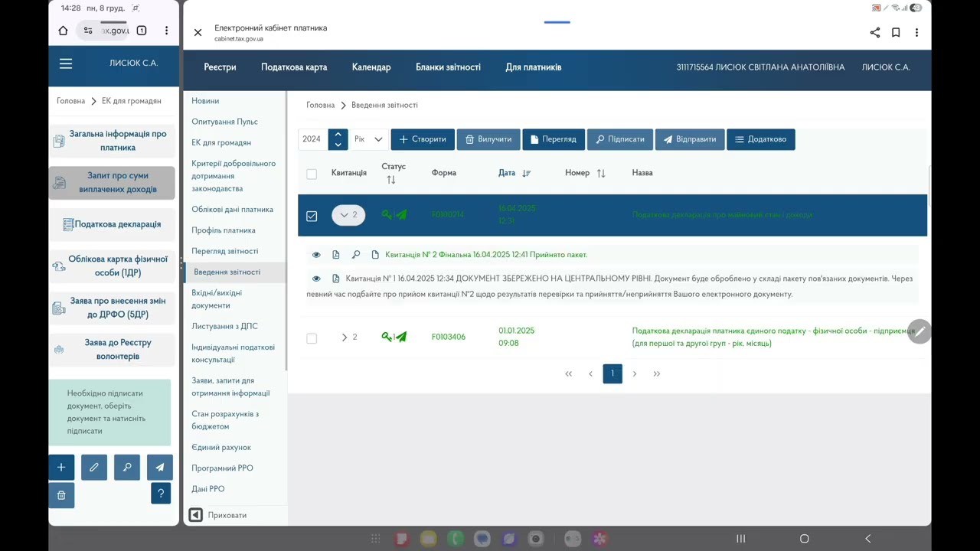The width and height of the screenshot is (980, 551).
Task: Open the Календар menu
Action: tap(371, 67)
